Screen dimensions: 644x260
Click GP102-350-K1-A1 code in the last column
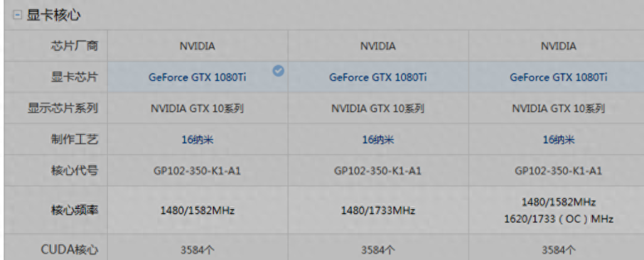tap(558, 171)
